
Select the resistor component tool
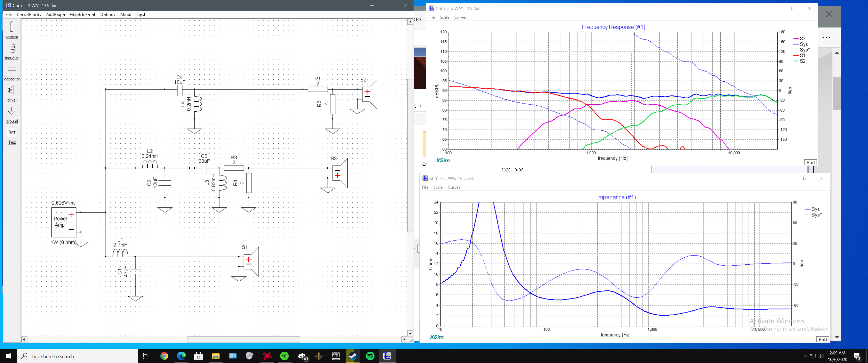(12, 29)
